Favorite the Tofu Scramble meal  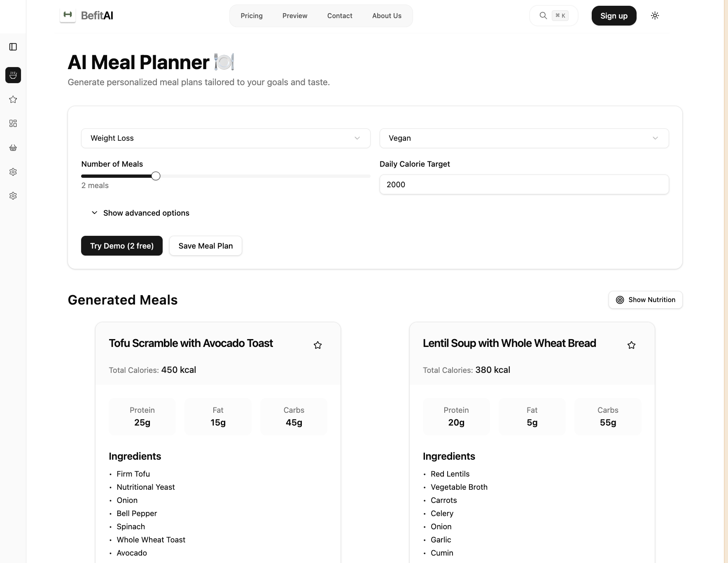pos(317,345)
